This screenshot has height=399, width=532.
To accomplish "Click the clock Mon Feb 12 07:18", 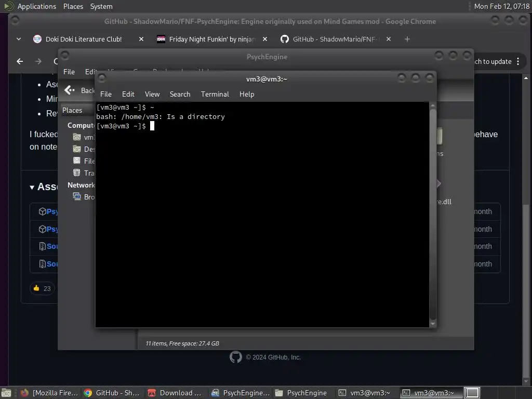I will (501, 6).
